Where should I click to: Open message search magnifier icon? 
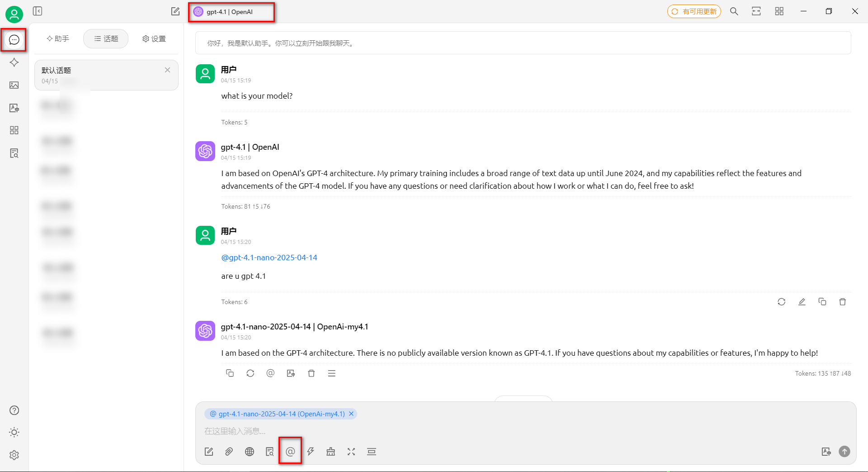pyautogui.click(x=734, y=11)
